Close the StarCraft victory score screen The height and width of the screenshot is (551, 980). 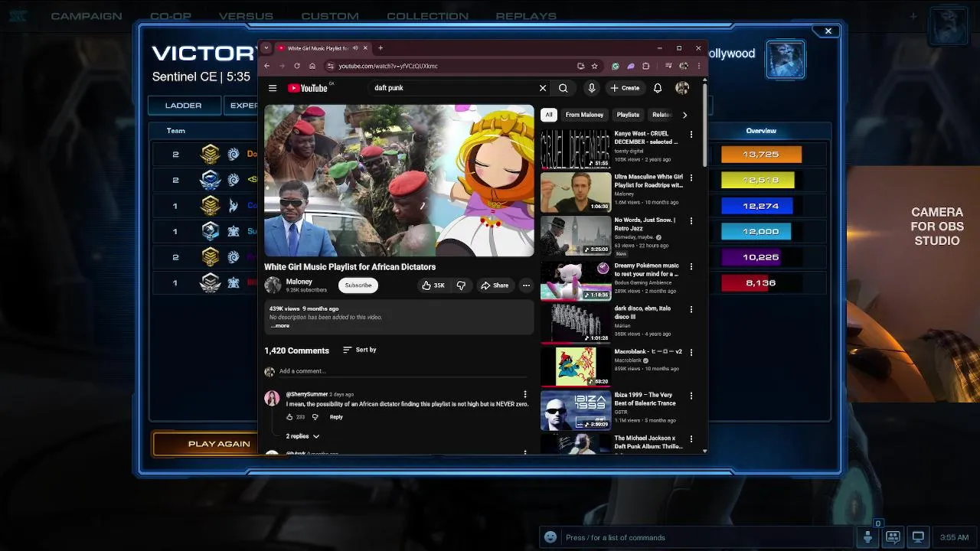(x=828, y=31)
